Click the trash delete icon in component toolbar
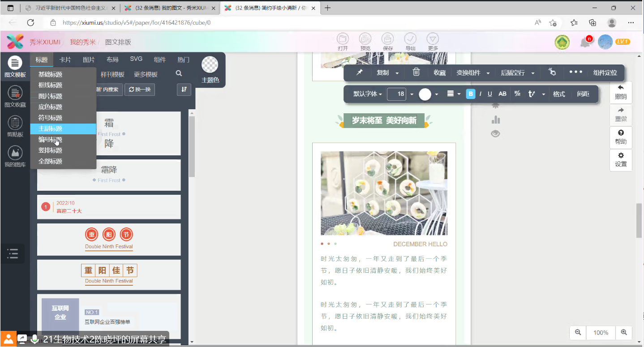Screen dimensions: 644x347 pos(416,73)
